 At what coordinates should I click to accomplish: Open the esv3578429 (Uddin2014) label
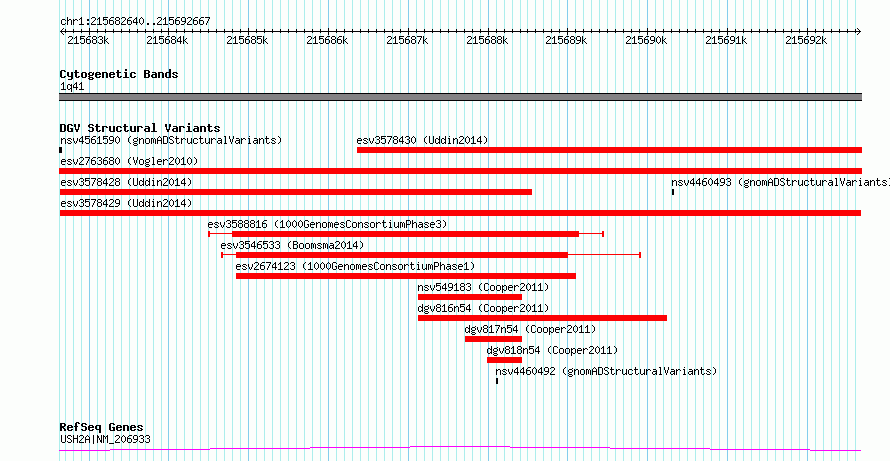click(x=126, y=203)
